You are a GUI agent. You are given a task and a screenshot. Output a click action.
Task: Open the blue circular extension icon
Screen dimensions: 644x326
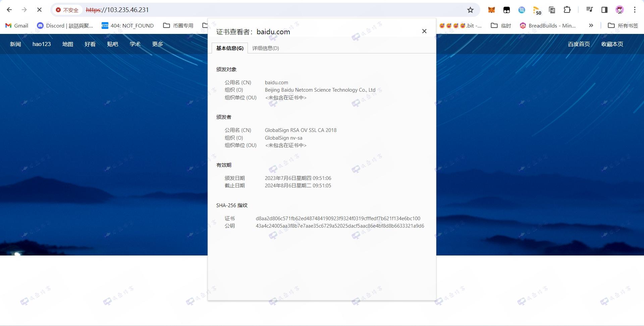(x=522, y=10)
